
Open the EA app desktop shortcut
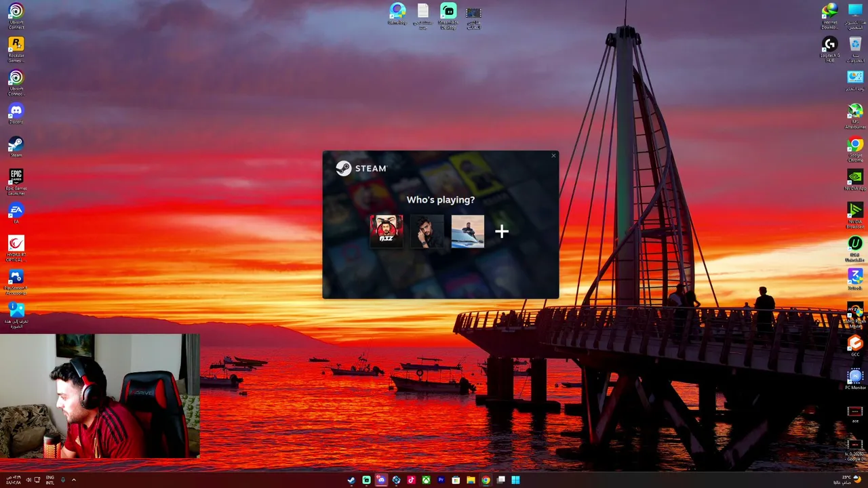tap(16, 213)
